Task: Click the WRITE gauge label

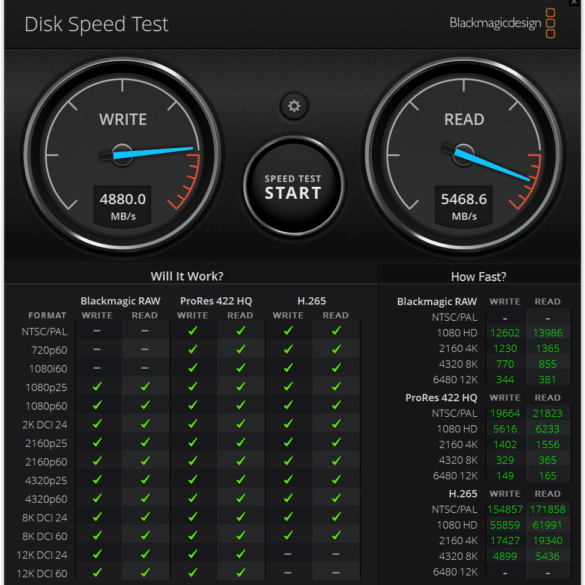Action: coord(123,120)
